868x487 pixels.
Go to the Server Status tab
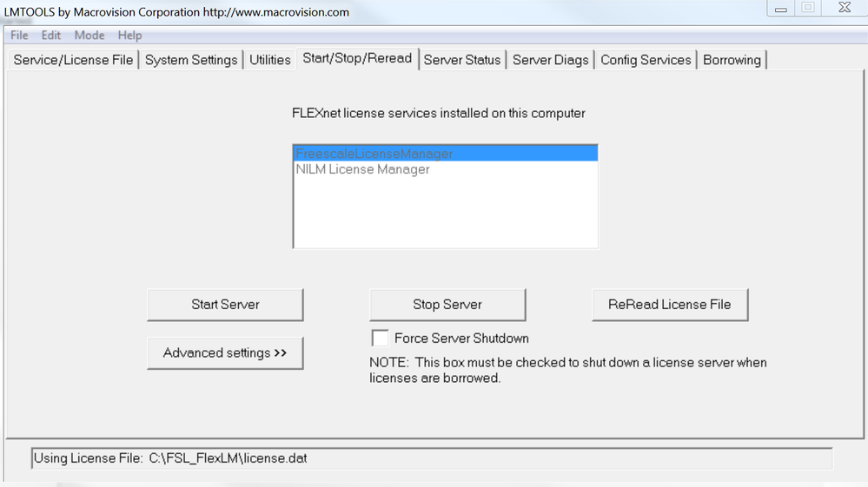[462, 60]
